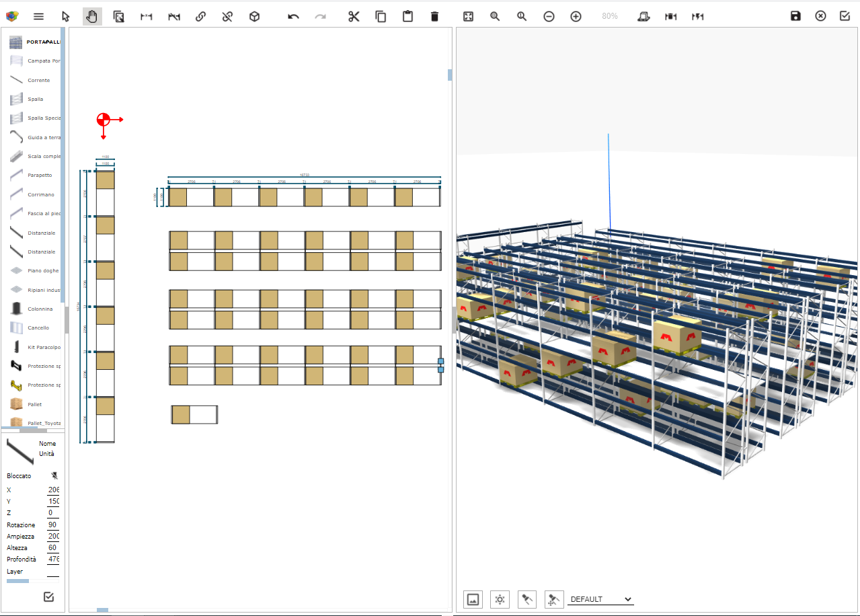This screenshot has width=860, height=616.
Task: Click the unlink broken chain icon
Action: coord(227,16)
